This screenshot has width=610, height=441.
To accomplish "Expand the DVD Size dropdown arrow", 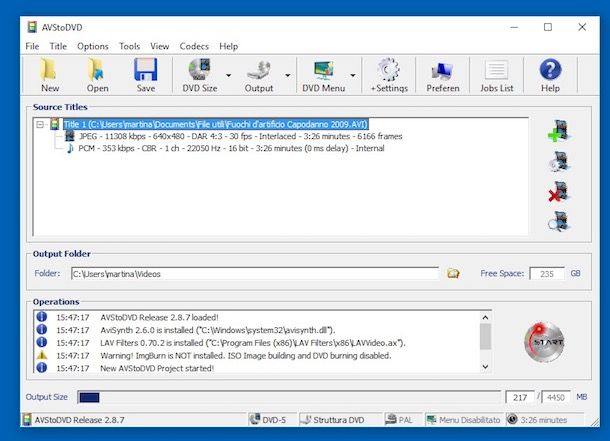I will coord(229,75).
